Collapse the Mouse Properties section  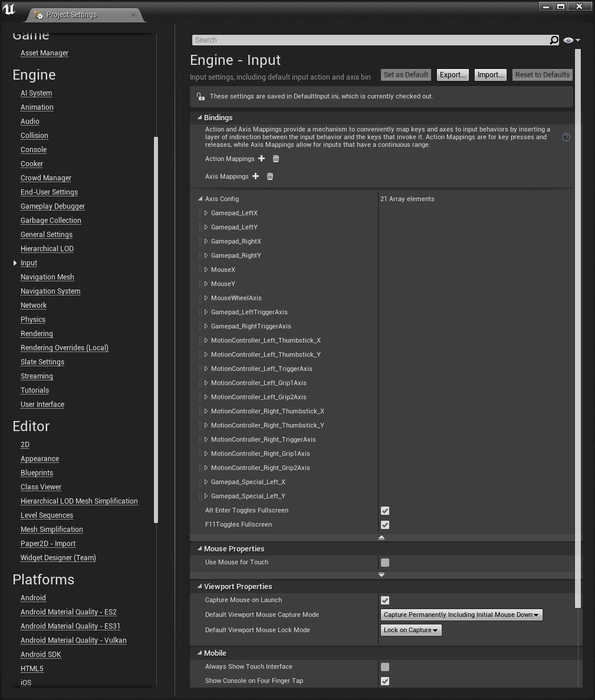(199, 548)
